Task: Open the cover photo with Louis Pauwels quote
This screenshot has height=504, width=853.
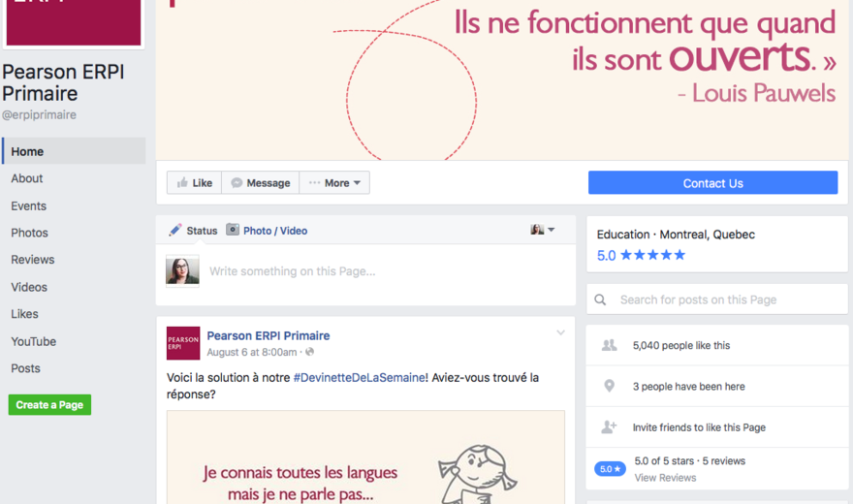Action: (501, 79)
